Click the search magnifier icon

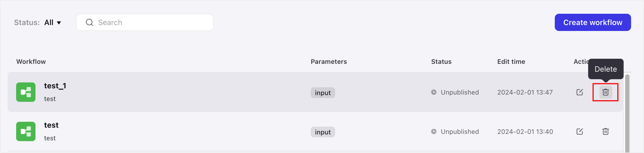click(90, 22)
